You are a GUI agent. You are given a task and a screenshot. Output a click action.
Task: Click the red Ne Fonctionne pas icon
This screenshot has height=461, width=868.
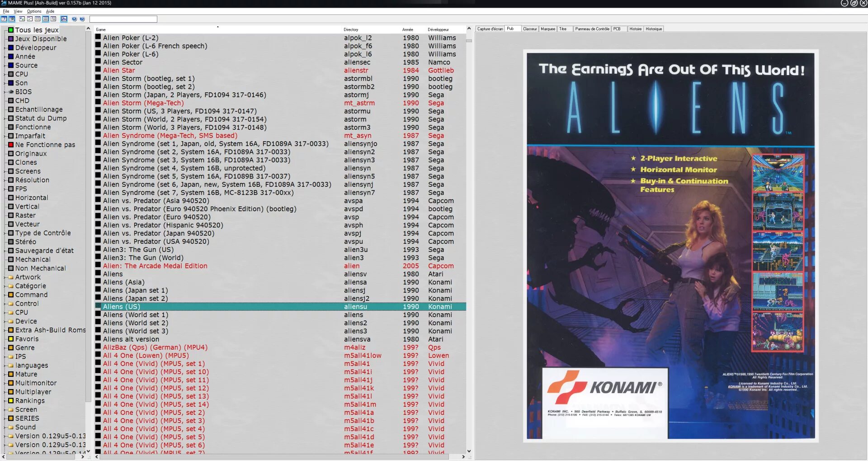click(11, 145)
